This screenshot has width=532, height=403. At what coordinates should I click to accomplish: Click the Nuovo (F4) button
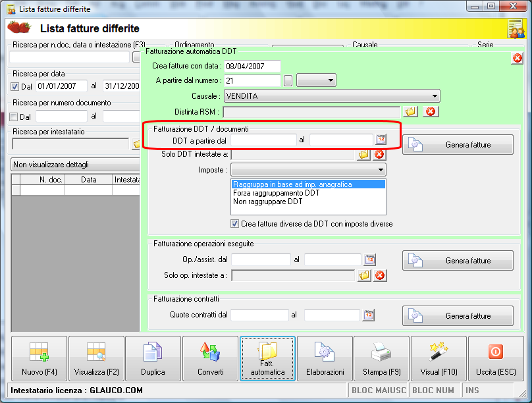pos(40,359)
